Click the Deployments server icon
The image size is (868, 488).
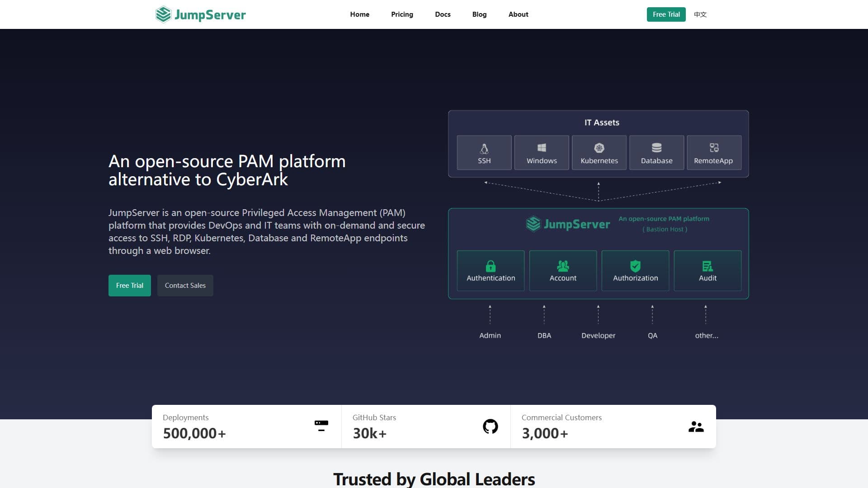321,426
